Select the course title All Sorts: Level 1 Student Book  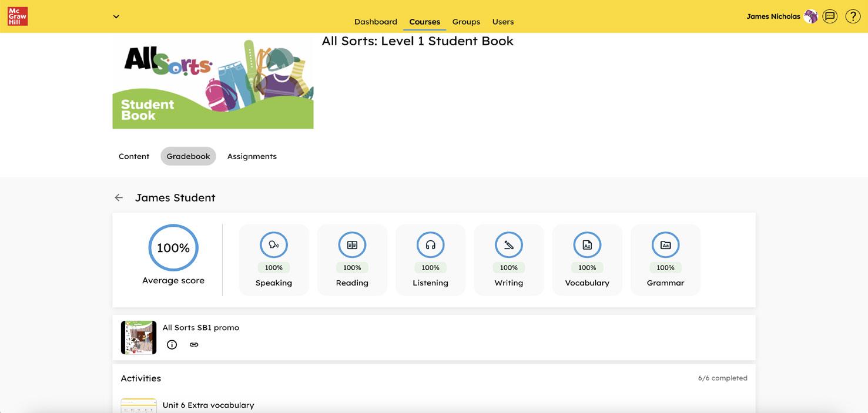coord(417,41)
